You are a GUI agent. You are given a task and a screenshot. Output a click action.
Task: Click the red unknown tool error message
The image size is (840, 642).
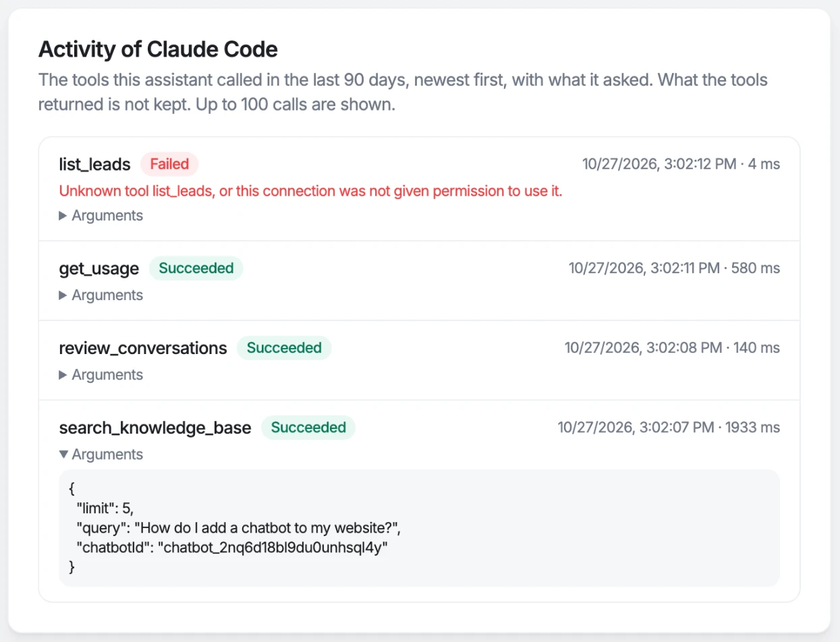click(311, 191)
